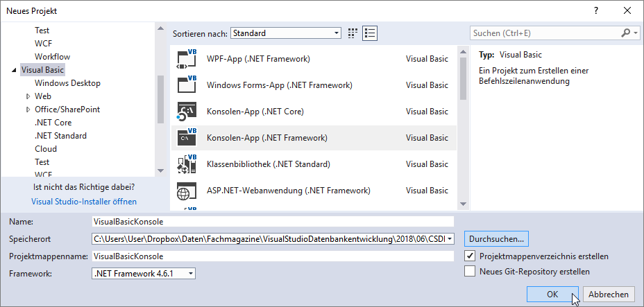Select the Workflow category

pyautogui.click(x=52, y=57)
